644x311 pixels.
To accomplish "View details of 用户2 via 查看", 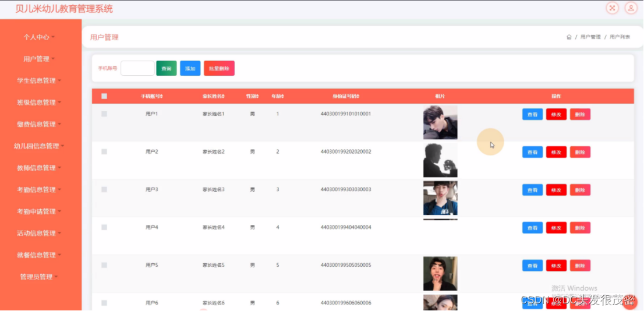I will [x=532, y=152].
